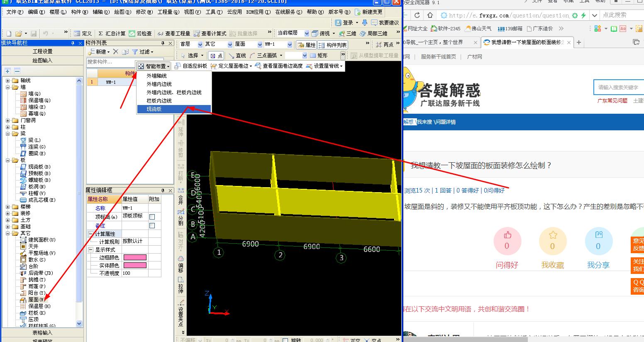
Task: Select 保温层(H) in the navigation tree
Action: coord(35,306)
